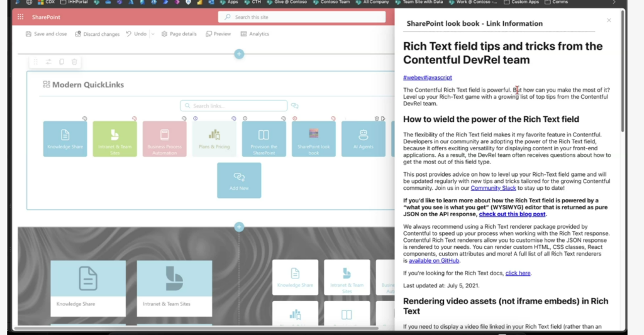Click the Undo button
644x335 pixels.
tap(136, 34)
